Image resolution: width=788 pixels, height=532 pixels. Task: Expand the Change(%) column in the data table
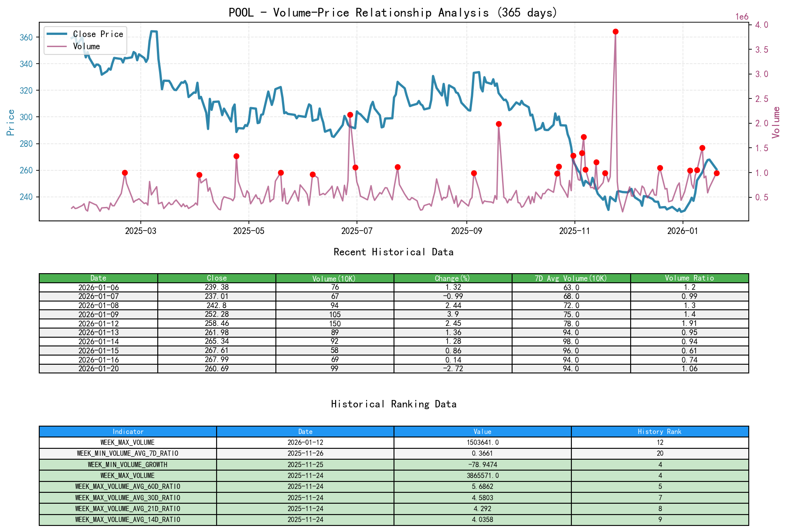(452, 278)
